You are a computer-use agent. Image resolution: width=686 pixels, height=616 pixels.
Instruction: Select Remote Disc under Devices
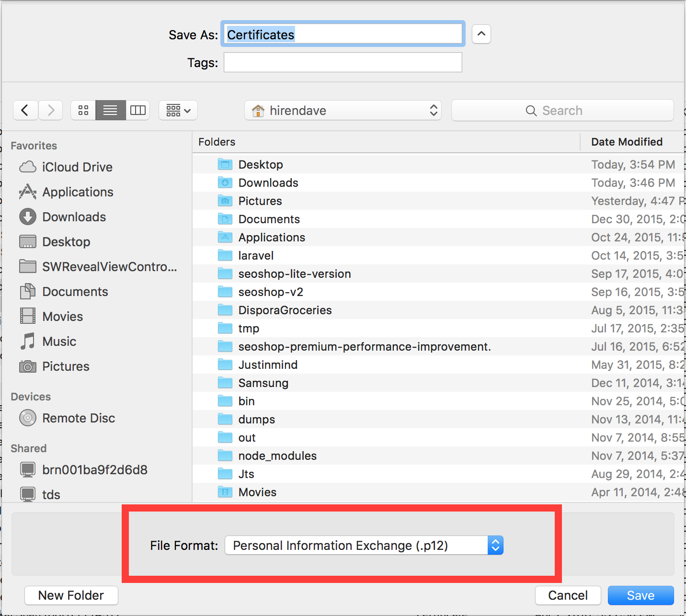[79, 418]
